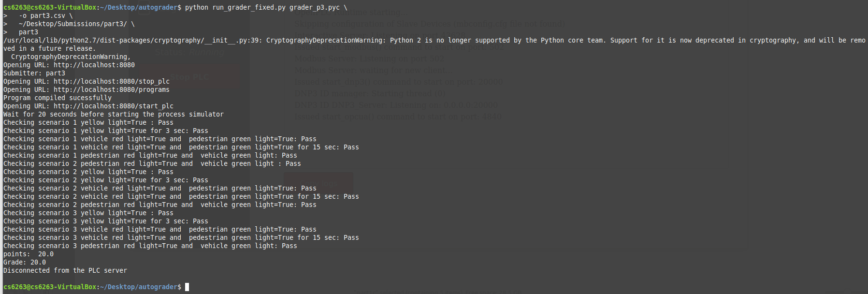Click the faint 'Stop PLC' button behind terminal
Viewport: 868px width, 294px height.
(x=189, y=77)
